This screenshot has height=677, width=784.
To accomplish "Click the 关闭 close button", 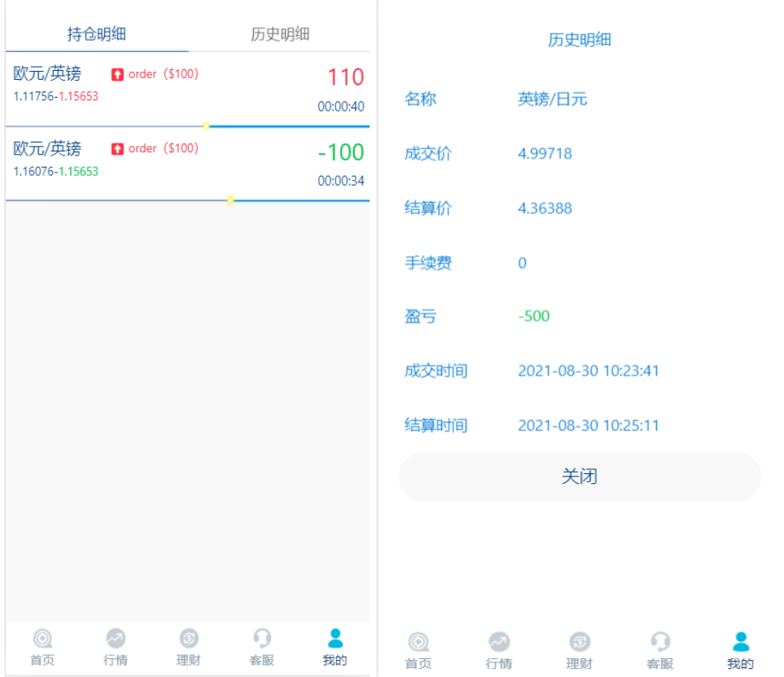I will point(580,477).
